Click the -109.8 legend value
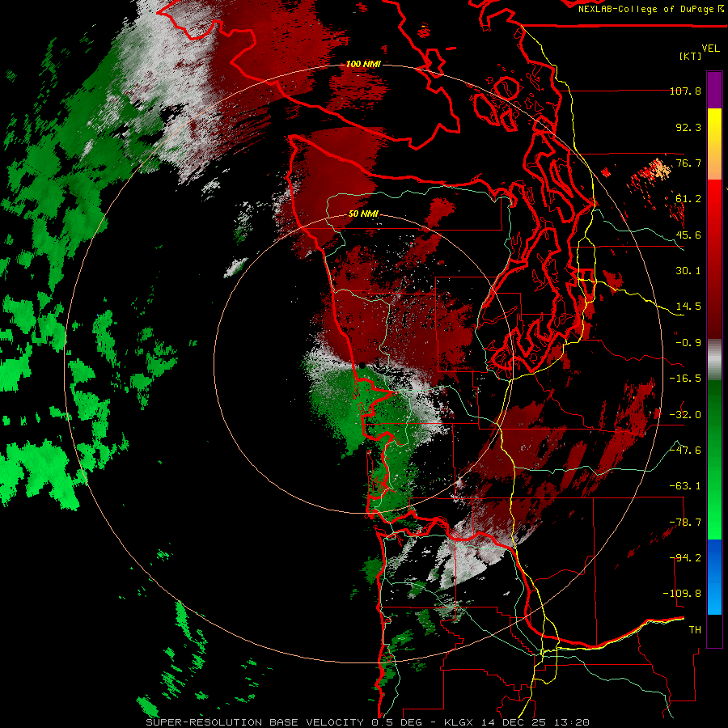 click(x=682, y=594)
